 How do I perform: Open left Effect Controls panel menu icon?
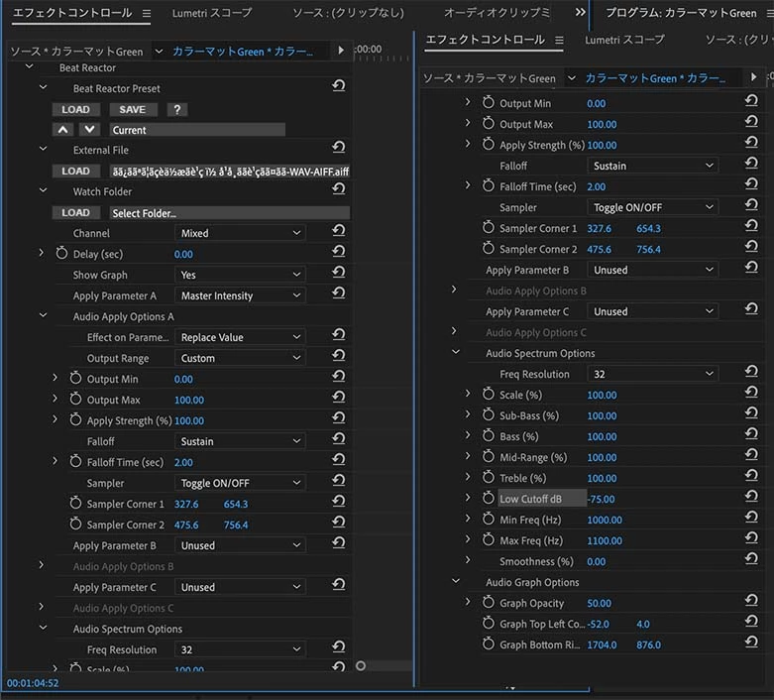click(x=147, y=13)
